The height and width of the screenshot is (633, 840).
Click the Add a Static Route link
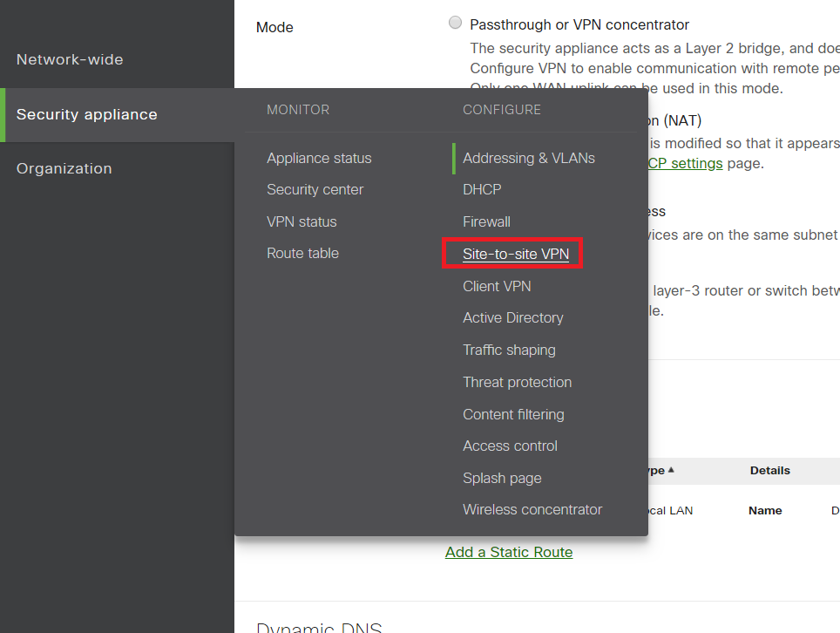point(509,552)
